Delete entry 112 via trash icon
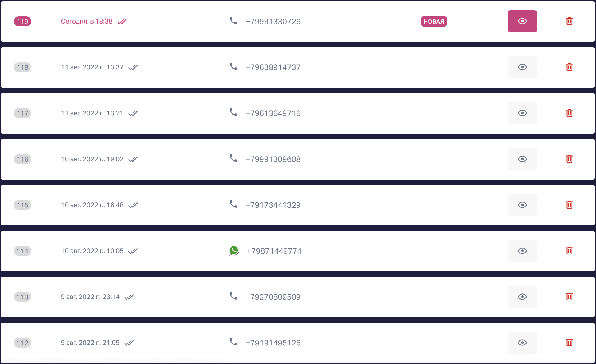The image size is (596, 364). point(569,343)
